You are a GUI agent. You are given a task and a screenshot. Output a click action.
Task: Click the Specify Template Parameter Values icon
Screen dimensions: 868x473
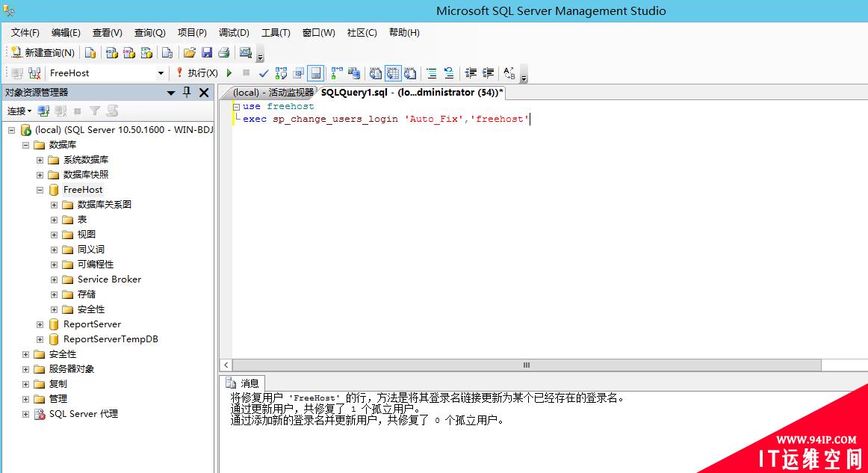pos(509,73)
